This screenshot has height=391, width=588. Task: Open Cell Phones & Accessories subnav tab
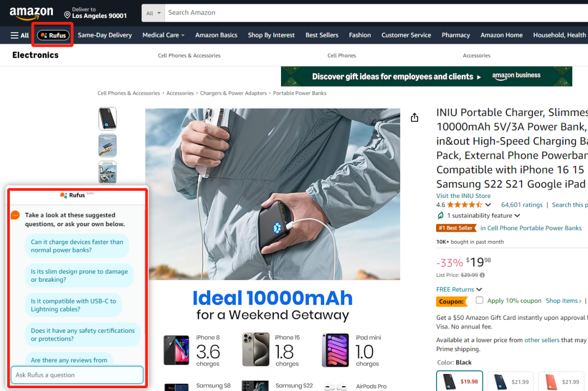pos(189,55)
